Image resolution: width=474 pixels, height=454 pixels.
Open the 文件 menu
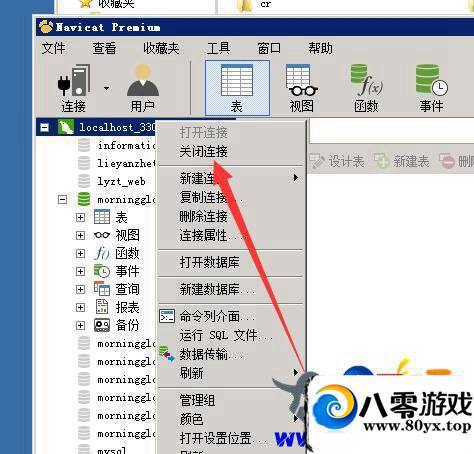click(53, 48)
